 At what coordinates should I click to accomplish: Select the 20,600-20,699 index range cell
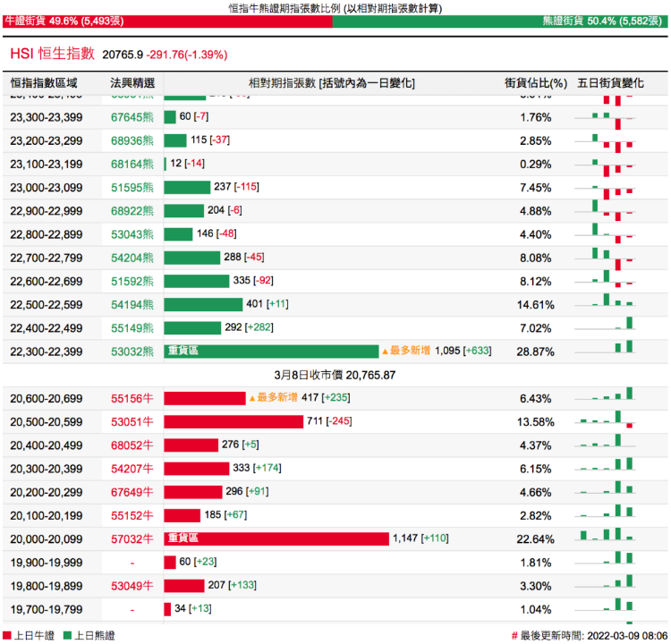(47, 399)
